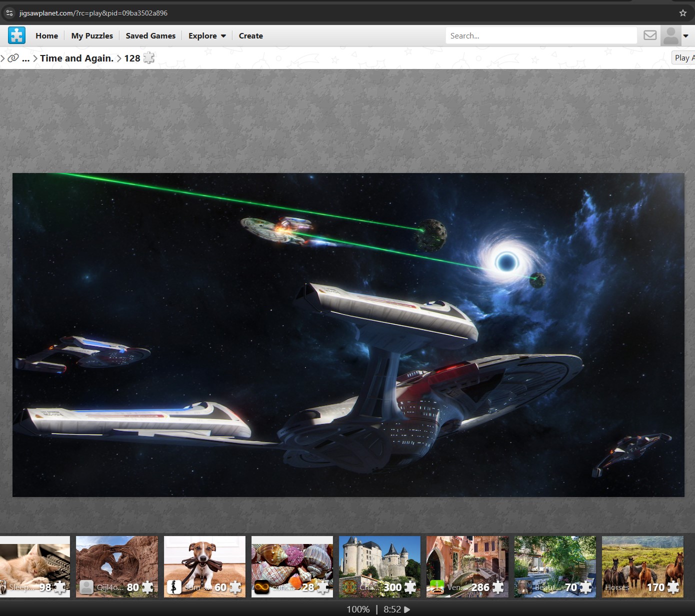Viewport: 695px width, 616px height.
Task: Click the author avatar on dog puzzle
Action: point(174,587)
